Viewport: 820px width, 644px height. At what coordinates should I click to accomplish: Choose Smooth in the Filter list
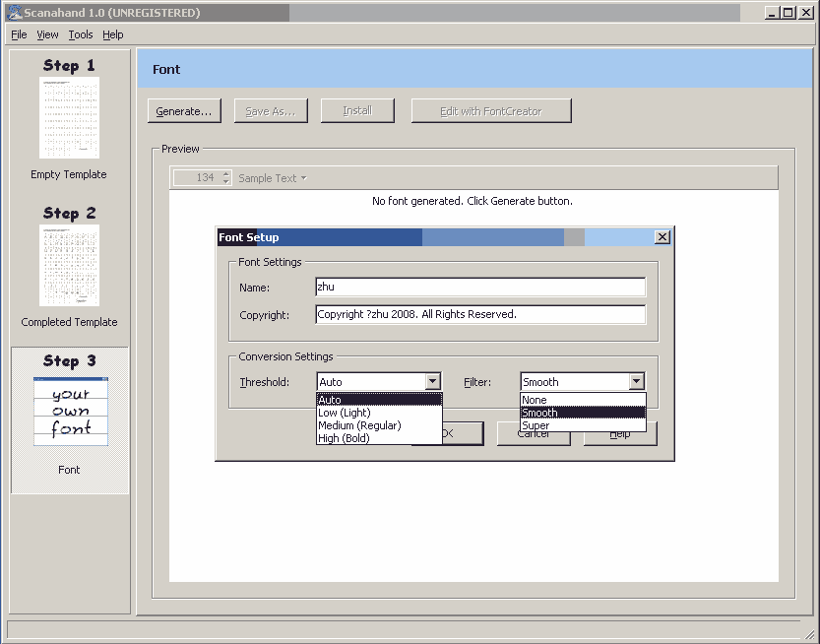[x=583, y=413]
